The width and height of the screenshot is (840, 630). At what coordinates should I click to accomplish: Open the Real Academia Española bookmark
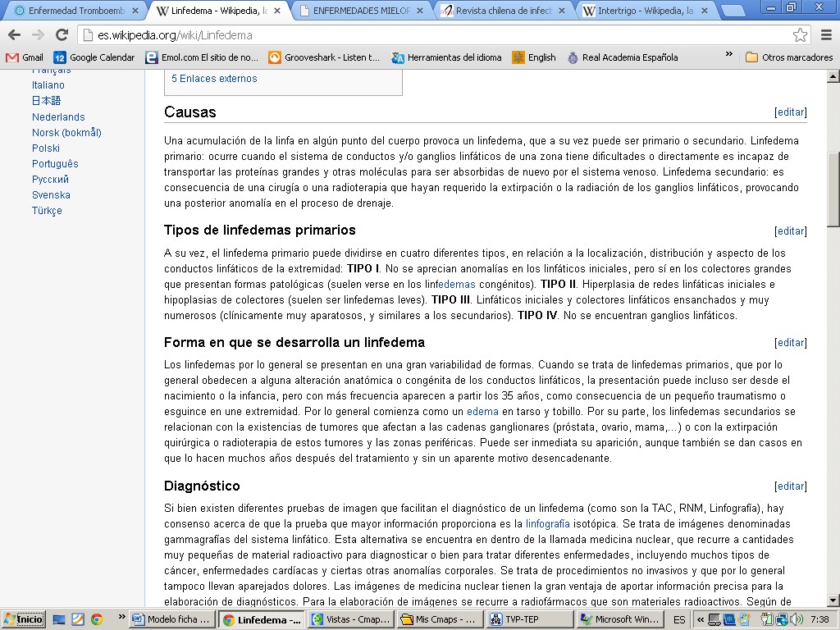[622, 57]
